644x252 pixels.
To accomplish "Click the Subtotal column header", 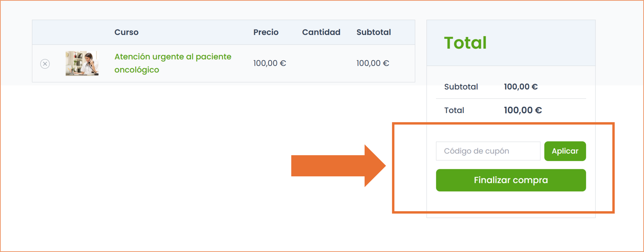I will click(x=373, y=32).
